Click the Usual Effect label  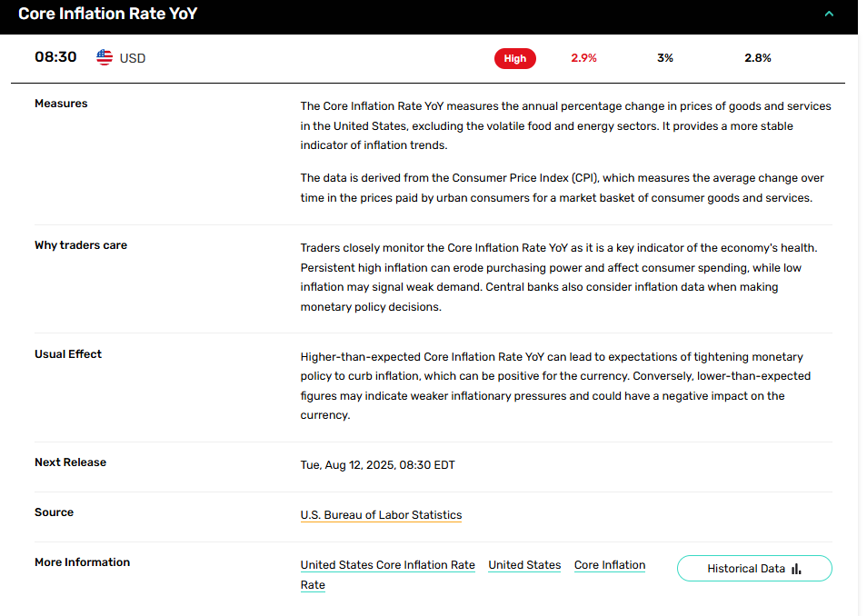(x=68, y=354)
